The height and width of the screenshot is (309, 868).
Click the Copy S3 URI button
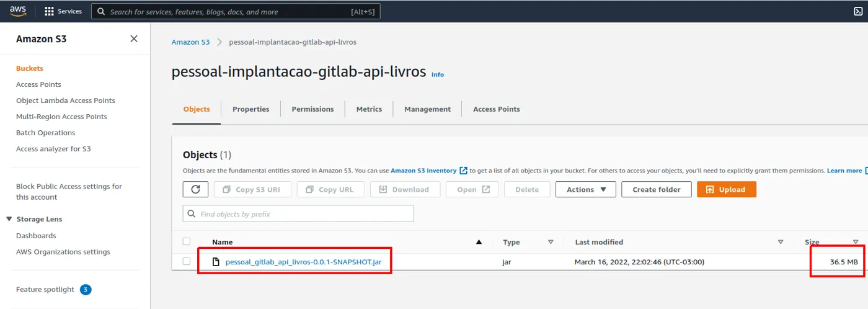252,189
